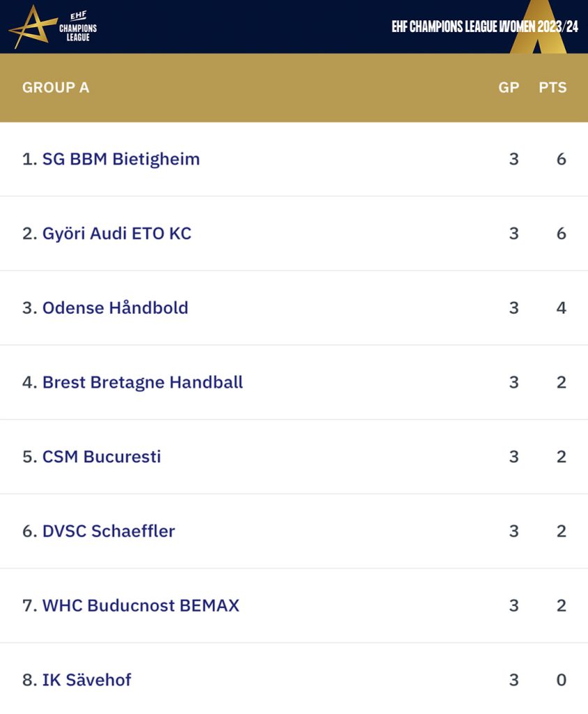The height and width of the screenshot is (714, 588).
Task: Open SG BBM Bietigheim team link
Action: point(121,160)
